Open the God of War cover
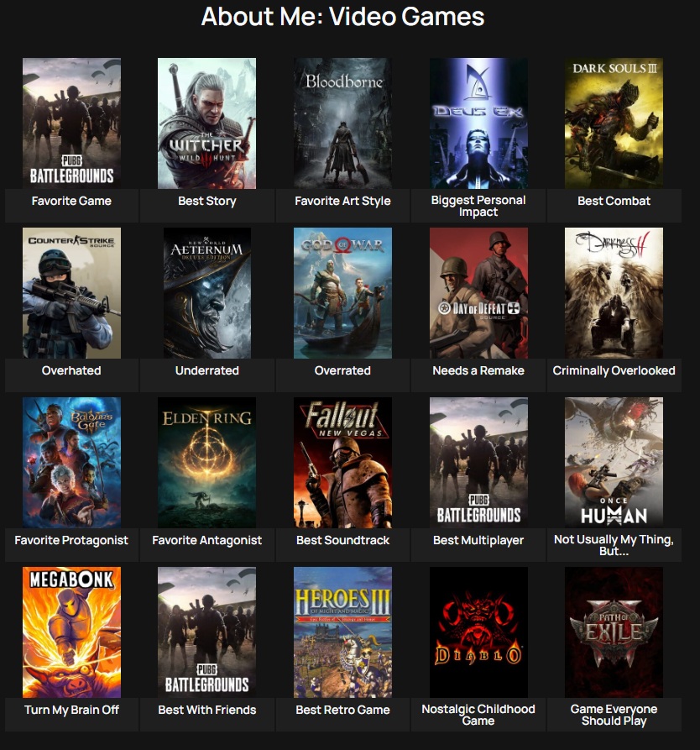This screenshot has width=700, height=750. click(342, 293)
